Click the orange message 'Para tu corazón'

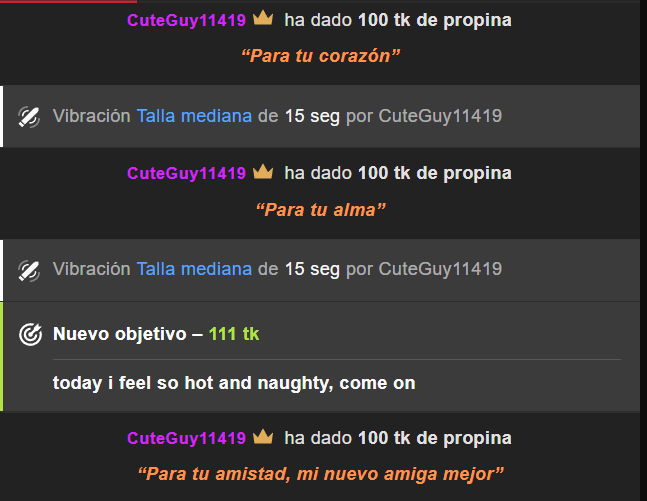321,56
